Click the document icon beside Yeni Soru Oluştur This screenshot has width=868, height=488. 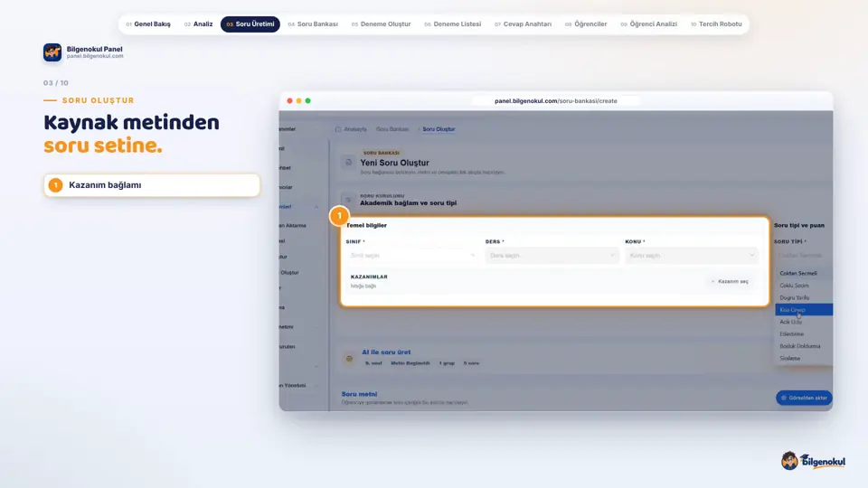pyautogui.click(x=348, y=162)
